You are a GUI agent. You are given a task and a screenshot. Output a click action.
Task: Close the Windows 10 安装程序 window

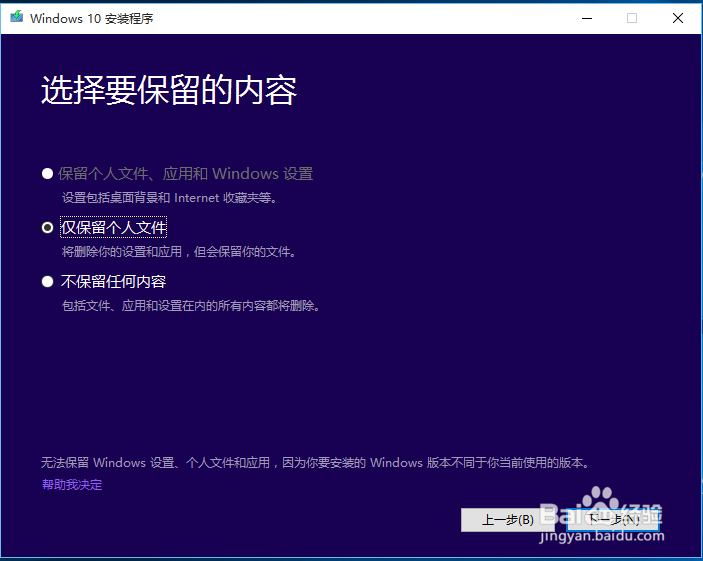[x=678, y=18]
